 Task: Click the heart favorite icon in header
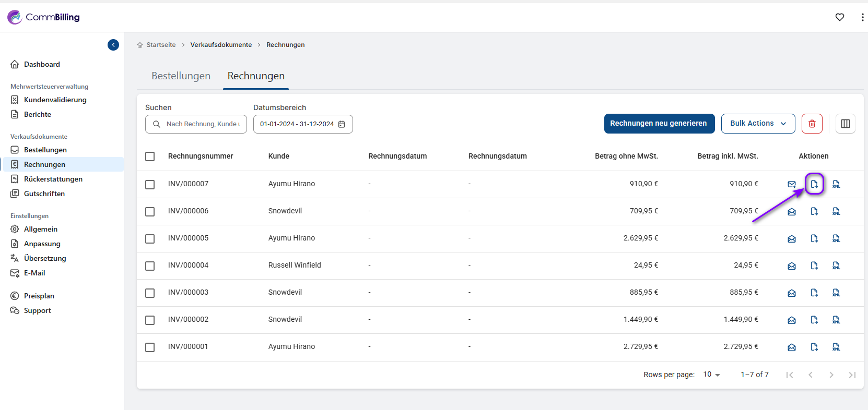tap(840, 17)
